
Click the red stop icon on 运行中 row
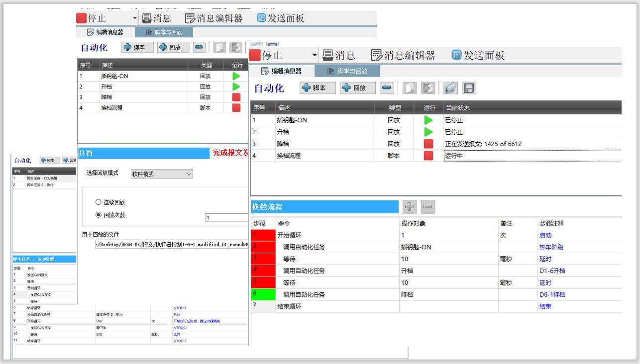[x=428, y=156]
